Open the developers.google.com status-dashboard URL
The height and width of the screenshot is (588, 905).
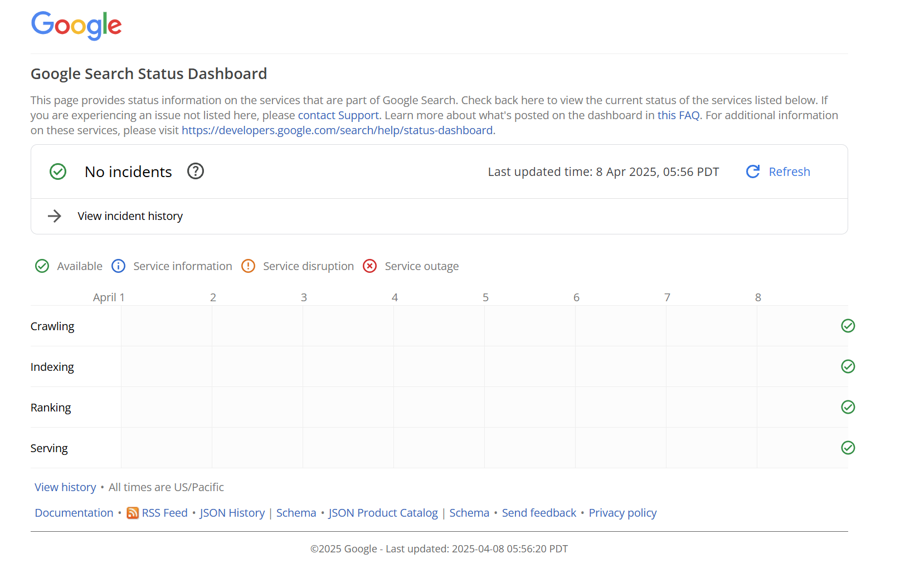(x=337, y=130)
